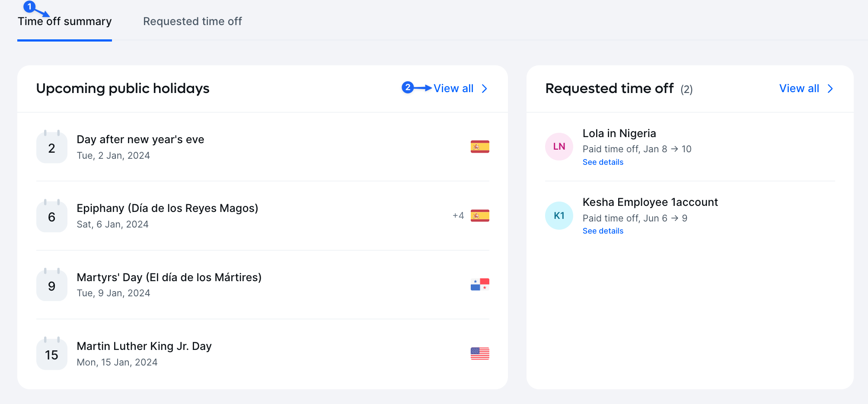Viewport: 868px width, 404px height.
Task: Expand public holidays with chevron arrow
Action: [485, 89]
